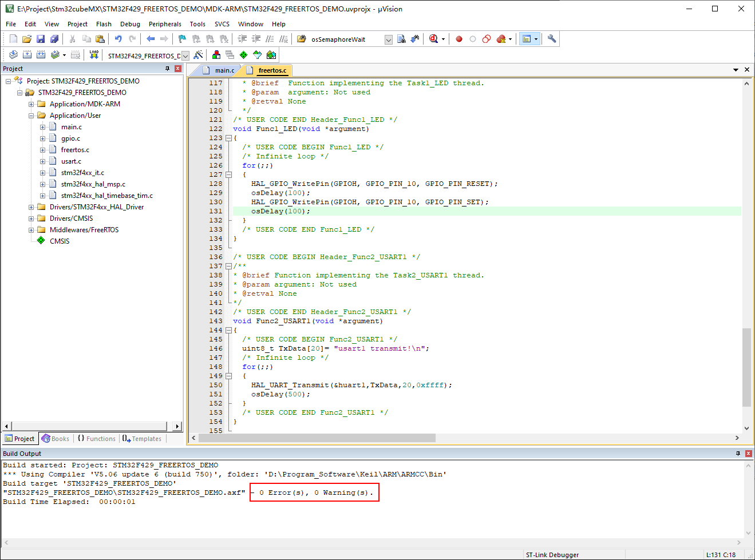Toggle auto-hide pin on Build Output panel
Image resolution: width=755 pixels, height=560 pixels.
(x=738, y=454)
